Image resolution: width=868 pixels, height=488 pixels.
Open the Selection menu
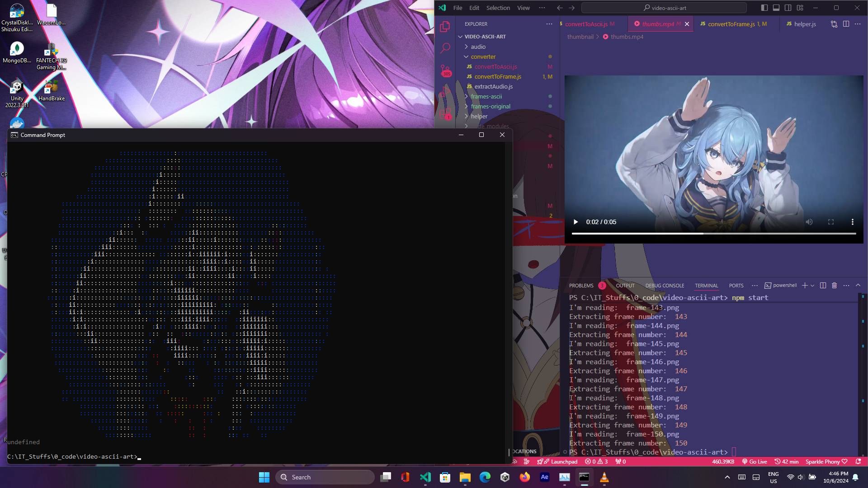(498, 8)
